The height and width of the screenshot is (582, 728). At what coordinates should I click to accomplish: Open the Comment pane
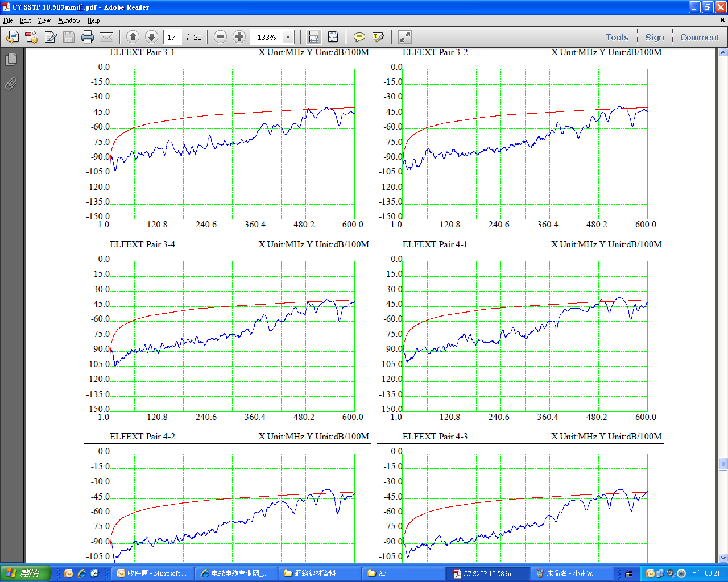[700, 38]
